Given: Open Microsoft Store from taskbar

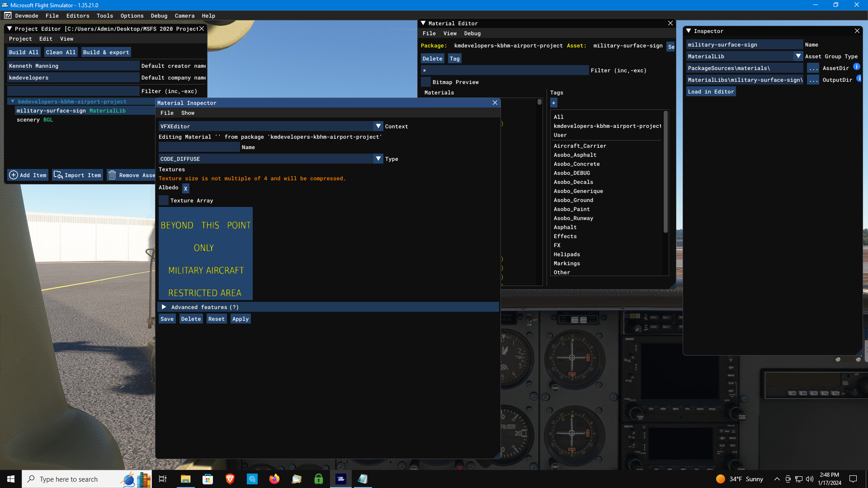Looking at the screenshot, I should point(208,479).
